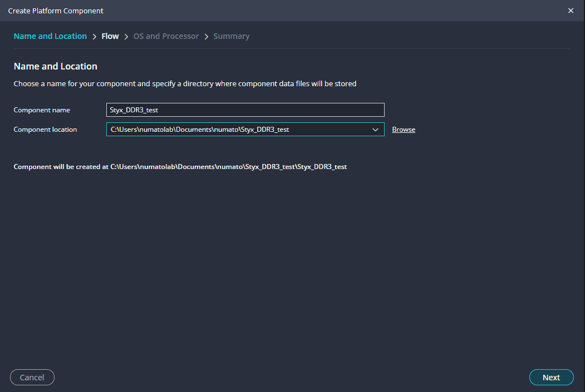This screenshot has width=585, height=392.
Task: Jump to the Summary step
Action: [231, 36]
